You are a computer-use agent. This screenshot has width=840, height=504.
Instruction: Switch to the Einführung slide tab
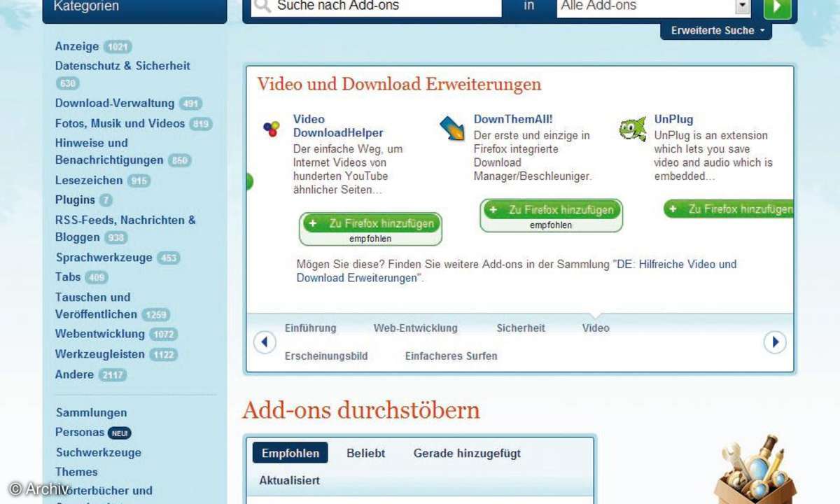tap(310, 328)
